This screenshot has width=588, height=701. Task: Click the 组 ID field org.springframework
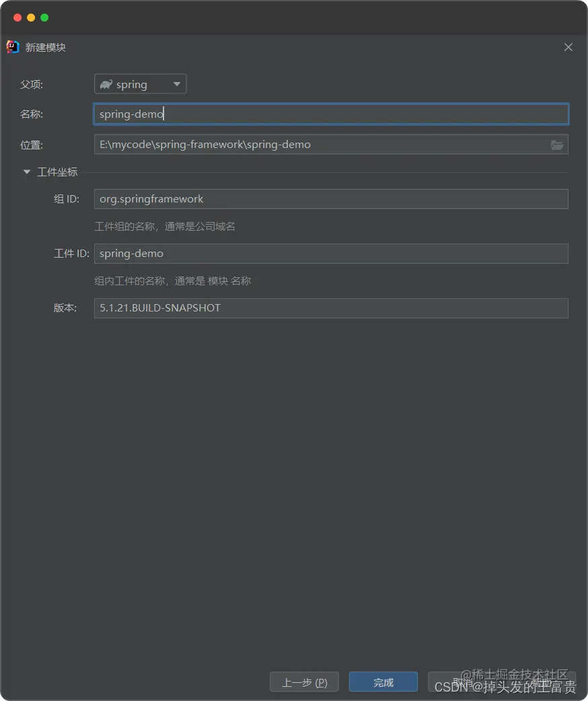331,199
